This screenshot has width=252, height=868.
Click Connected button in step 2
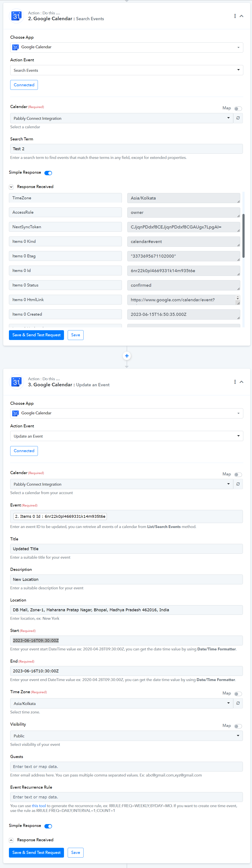pyautogui.click(x=24, y=85)
